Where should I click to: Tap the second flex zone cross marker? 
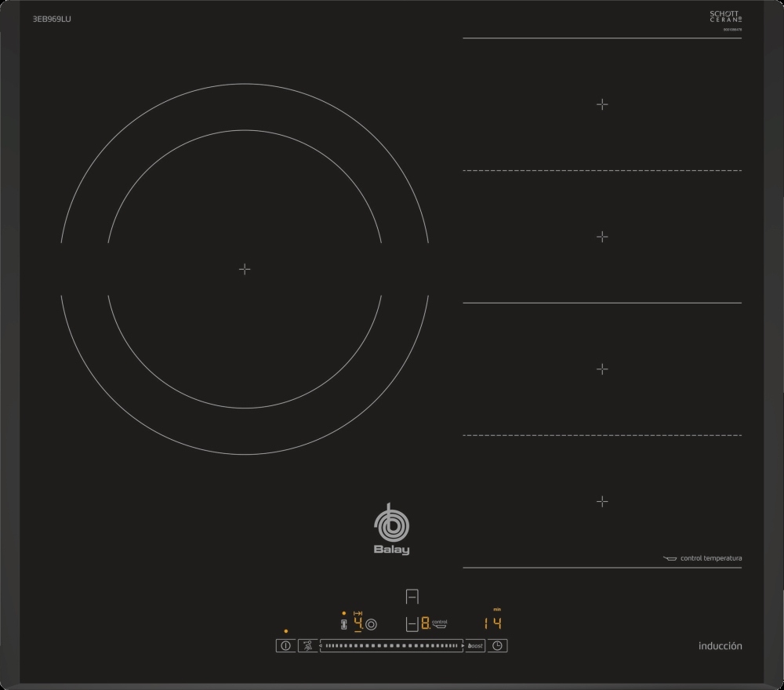601,236
